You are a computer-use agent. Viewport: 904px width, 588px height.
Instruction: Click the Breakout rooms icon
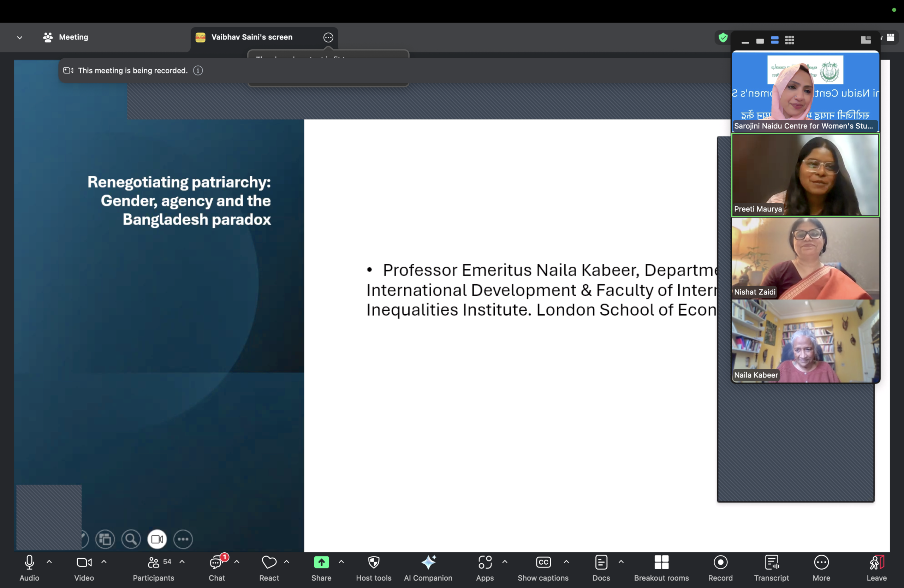(661, 562)
